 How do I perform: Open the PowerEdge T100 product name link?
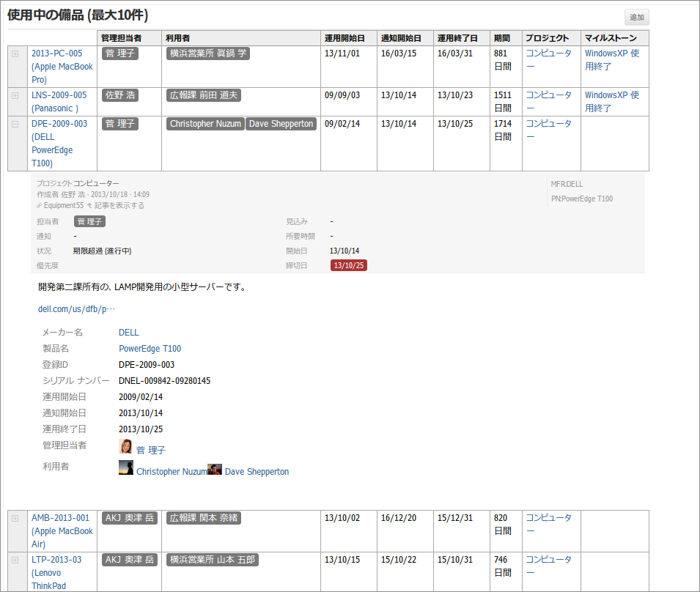pos(150,349)
